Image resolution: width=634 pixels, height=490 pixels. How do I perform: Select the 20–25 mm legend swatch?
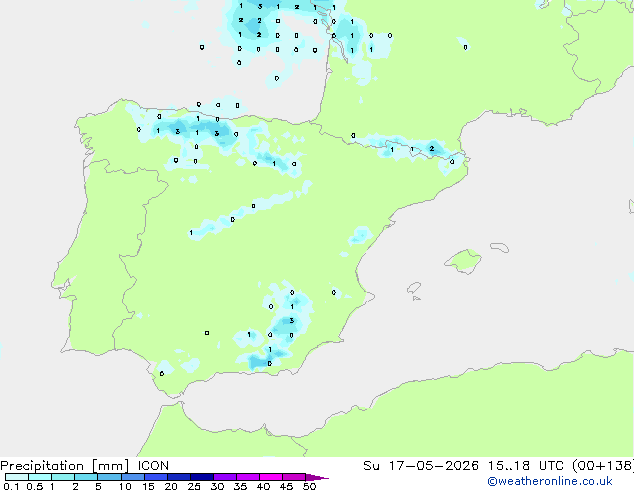pyautogui.click(x=179, y=477)
